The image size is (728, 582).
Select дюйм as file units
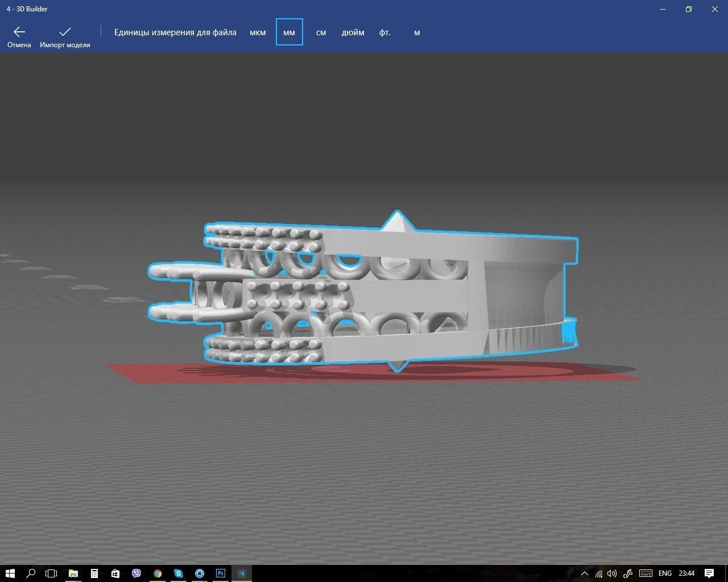coord(353,32)
